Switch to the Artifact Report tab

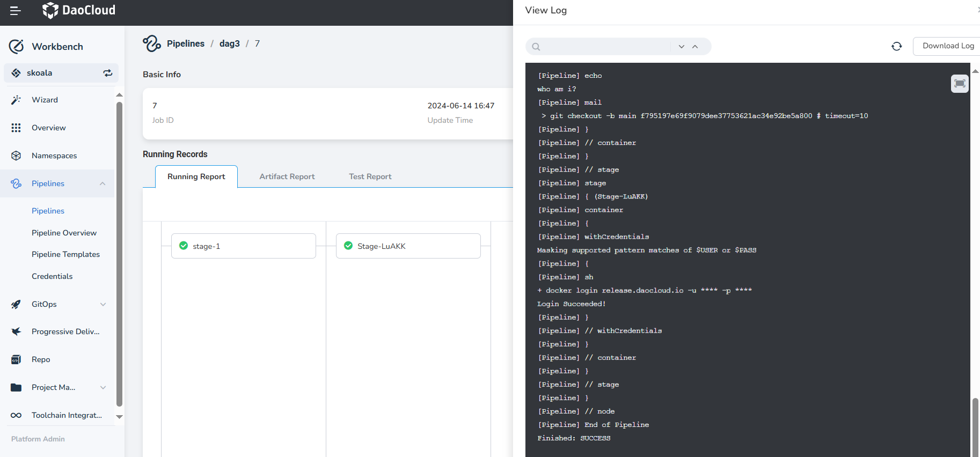[287, 176]
